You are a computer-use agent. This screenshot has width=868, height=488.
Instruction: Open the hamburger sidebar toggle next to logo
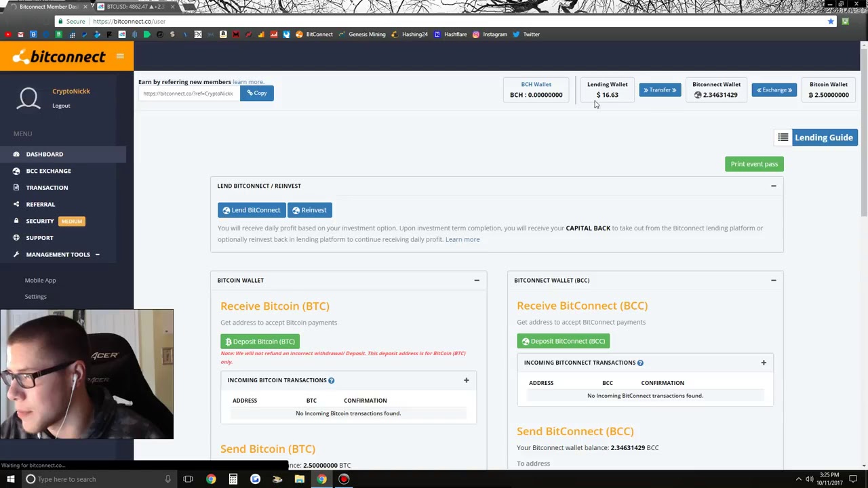[120, 56]
